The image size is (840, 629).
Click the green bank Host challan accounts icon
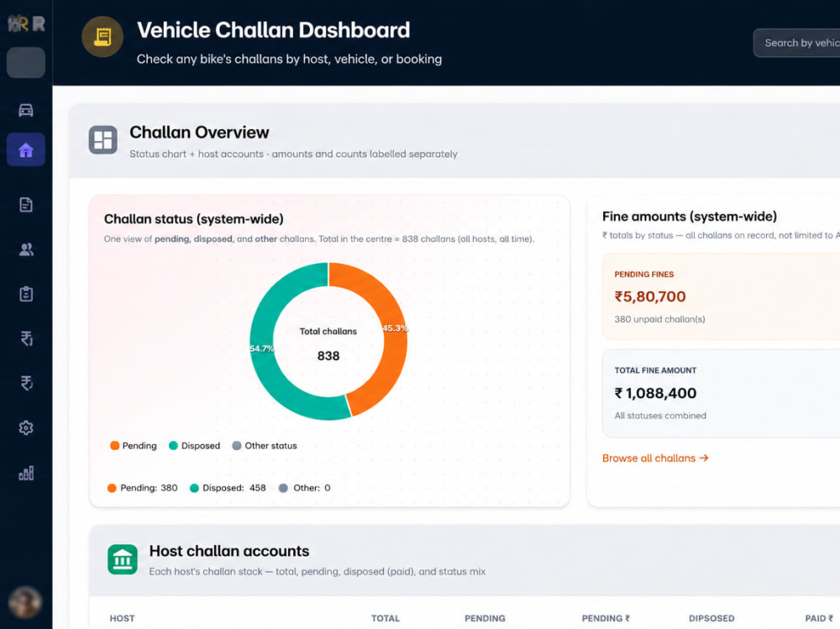click(123, 559)
